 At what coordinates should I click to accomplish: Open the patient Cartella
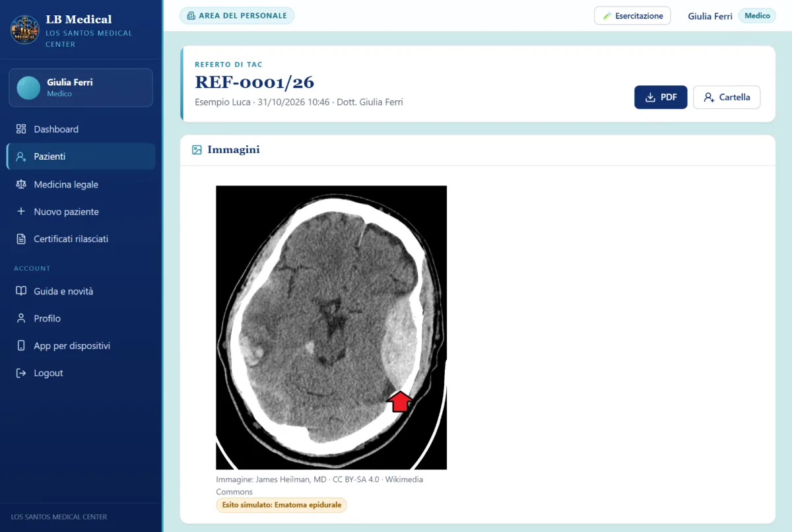pos(727,97)
